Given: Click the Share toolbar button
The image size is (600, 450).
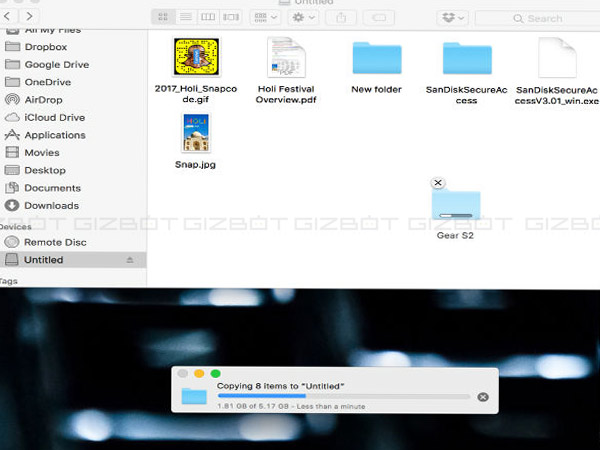Looking at the screenshot, I should click(341, 17).
